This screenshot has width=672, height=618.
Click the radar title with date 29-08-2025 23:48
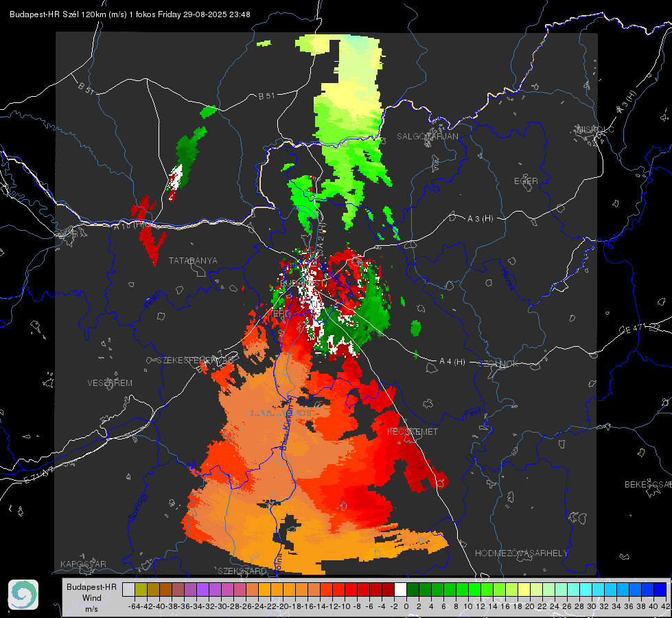pyautogui.click(x=130, y=14)
